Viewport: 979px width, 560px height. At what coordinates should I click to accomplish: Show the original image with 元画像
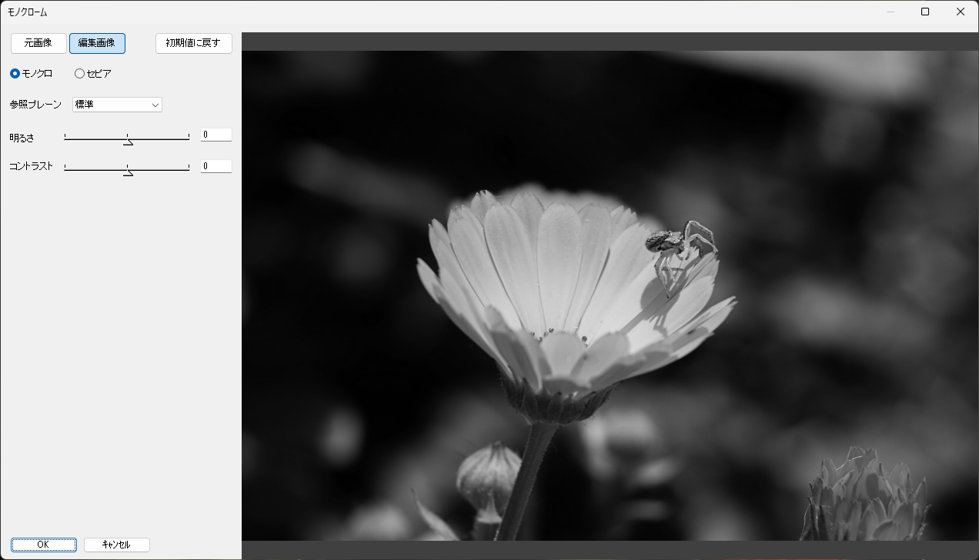pos(38,43)
